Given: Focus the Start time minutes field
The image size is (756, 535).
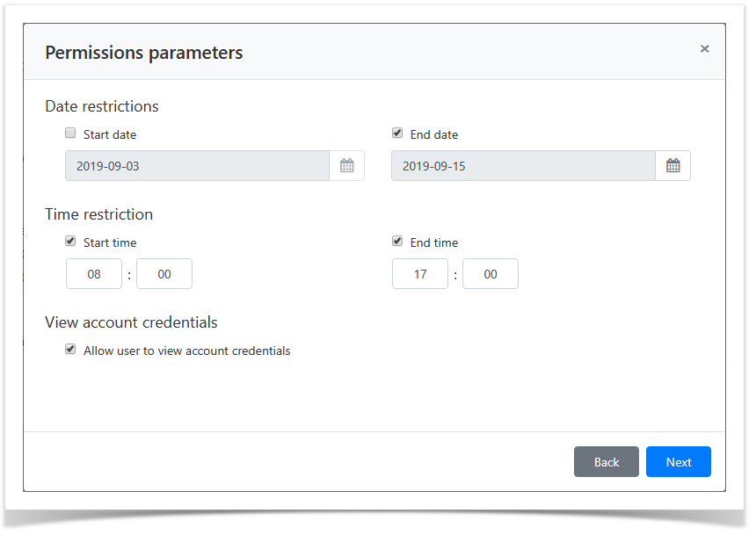Looking at the screenshot, I should point(164,274).
